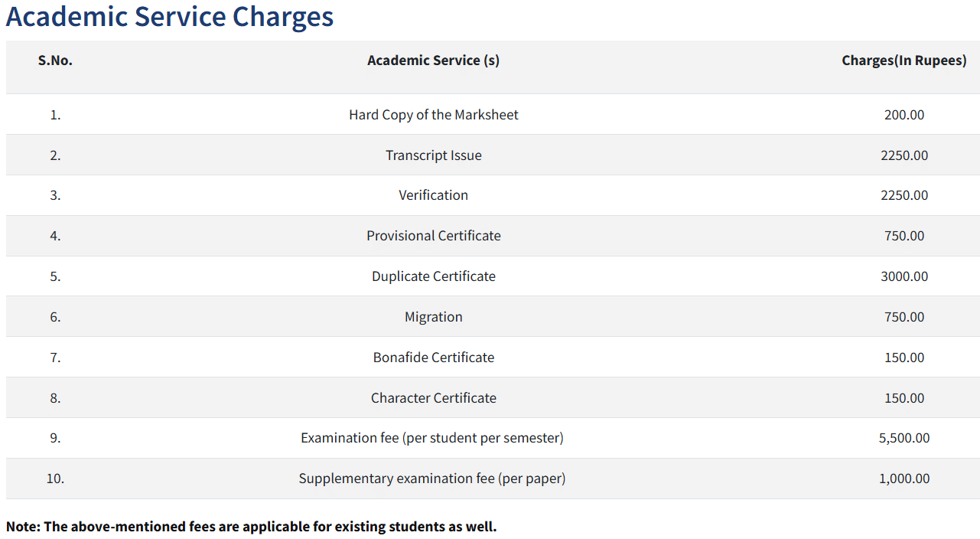The image size is (980, 539).
Task: Select the 'Charges(In Rupees)' column header
Action: pos(904,60)
